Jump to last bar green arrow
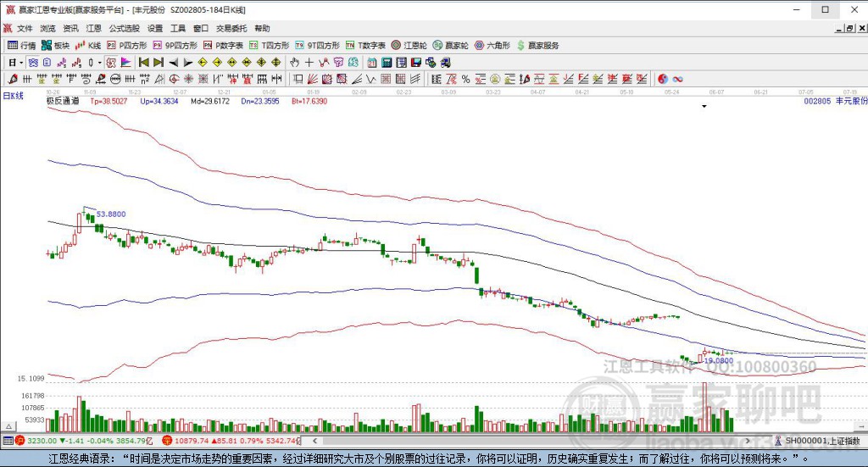The height and width of the screenshot is (467, 868). 159,63
